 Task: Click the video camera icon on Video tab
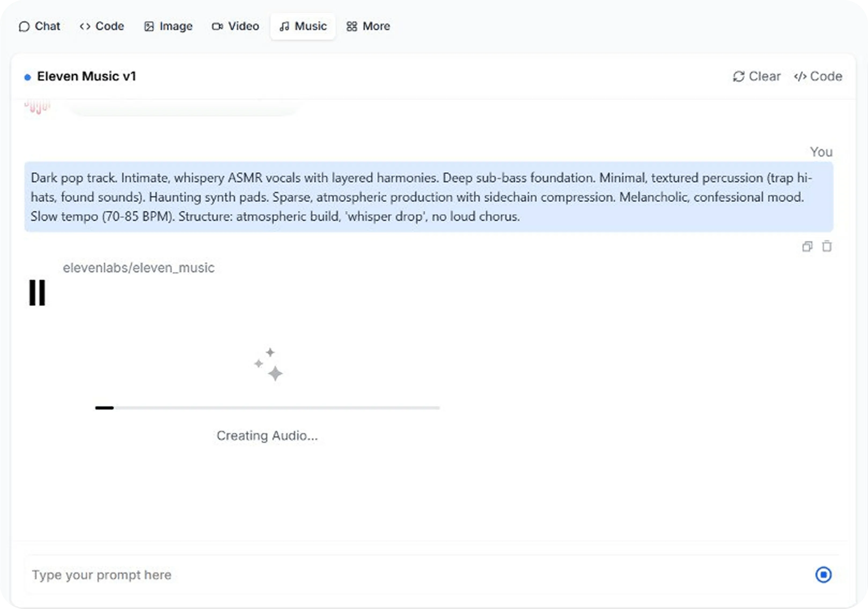pyautogui.click(x=217, y=27)
